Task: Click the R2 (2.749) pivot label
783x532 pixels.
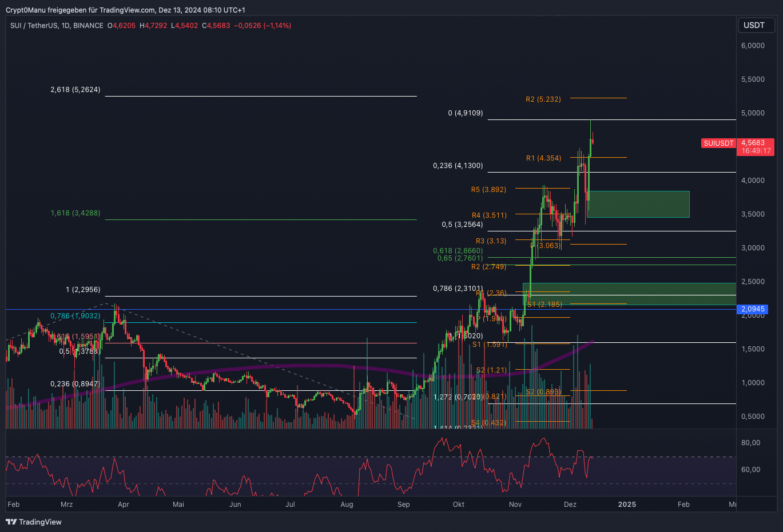Action: tap(488, 267)
